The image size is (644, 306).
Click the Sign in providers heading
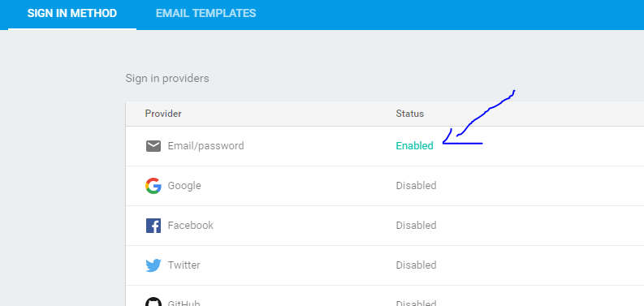point(167,79)
